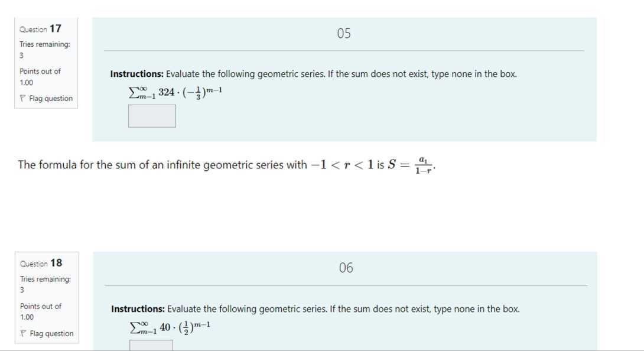Screen dimensions: 644x351
Task: Flag question 17 link text
Action: click(51, 99)
